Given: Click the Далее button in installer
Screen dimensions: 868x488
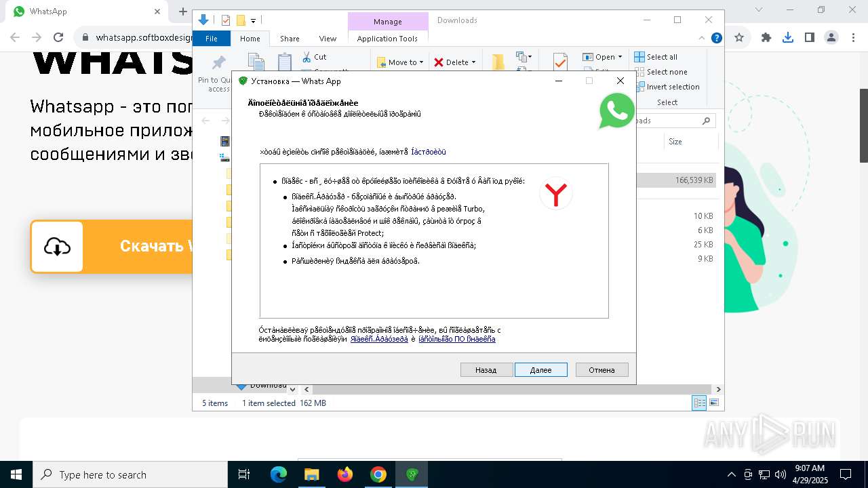Looking at the screenshot, I should (540, 370).
